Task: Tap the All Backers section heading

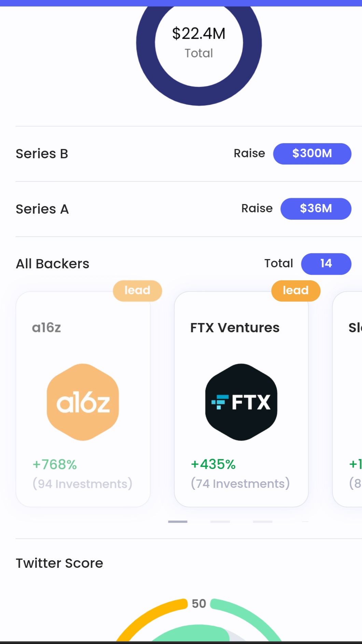Action: [x=53, y=264]
